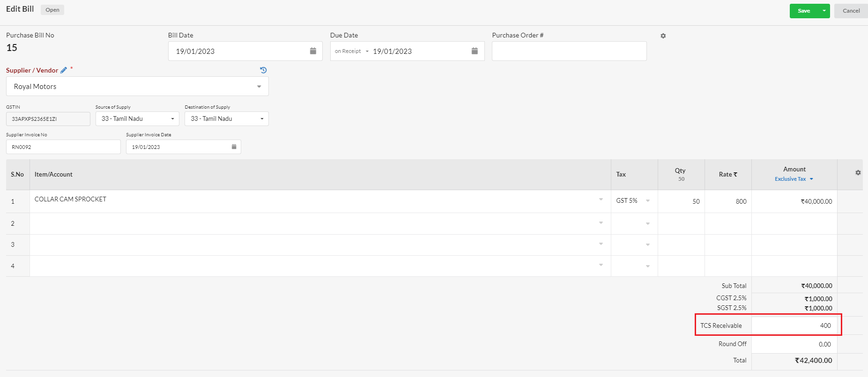The height and width of the screenshot is (377, 868).
Task: Click the row 1 amount ₹40,000.00
Action: 816,201
